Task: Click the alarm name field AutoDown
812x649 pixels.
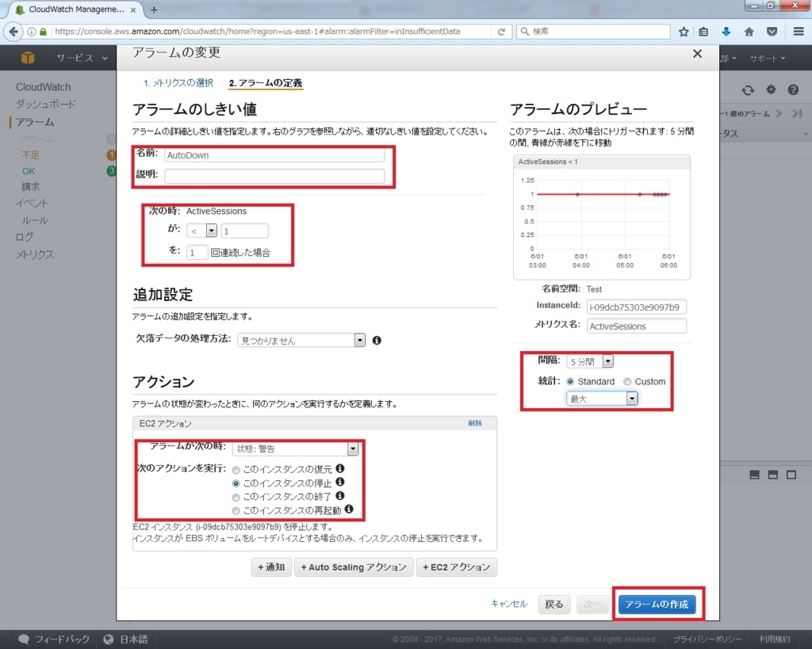Action: click(x=274, y=155)
